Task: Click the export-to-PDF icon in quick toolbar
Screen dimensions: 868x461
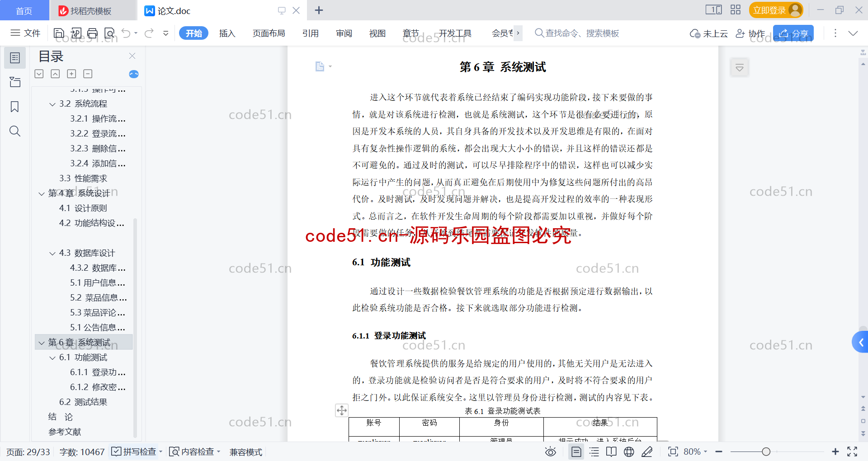Action: pyautogui.click(x=76, y=33)
